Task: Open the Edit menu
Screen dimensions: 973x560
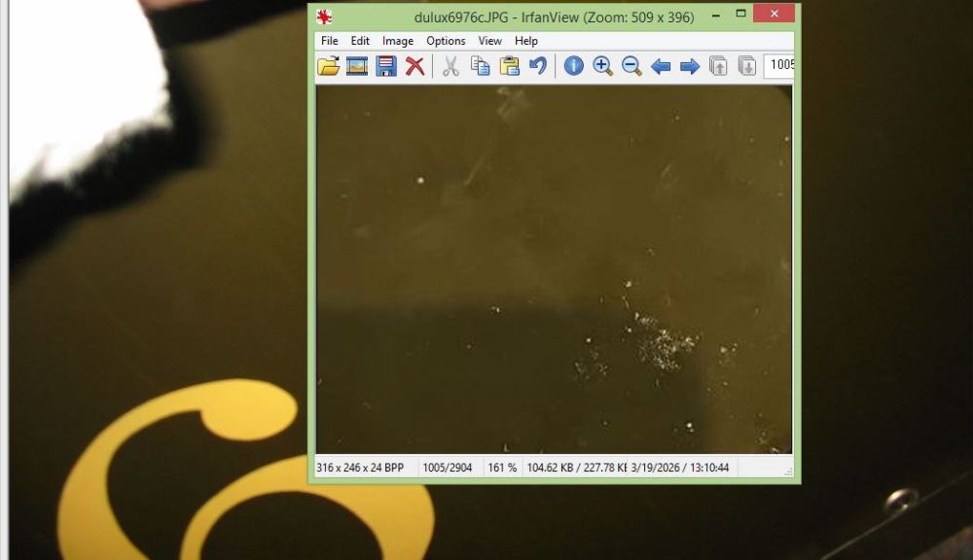Action: coord(360,41)
